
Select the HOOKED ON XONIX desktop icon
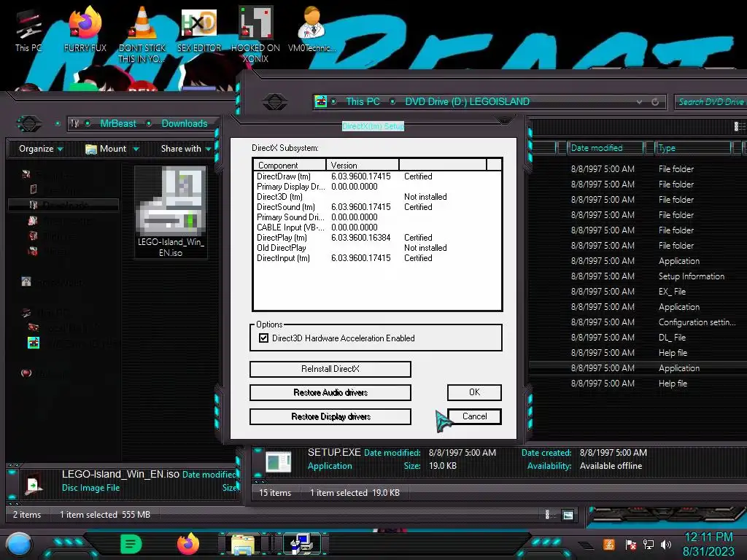pos(255,34)
